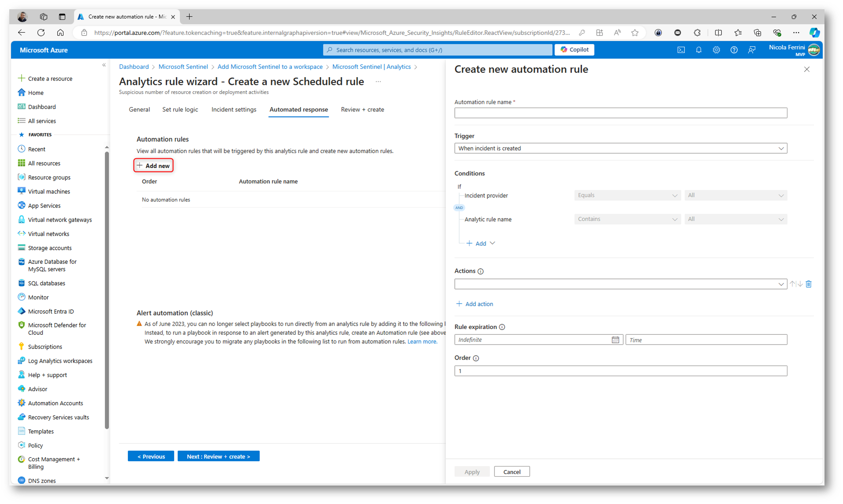
Task: Open Microsoft Defender for Cloud
Action: [57, 329]
